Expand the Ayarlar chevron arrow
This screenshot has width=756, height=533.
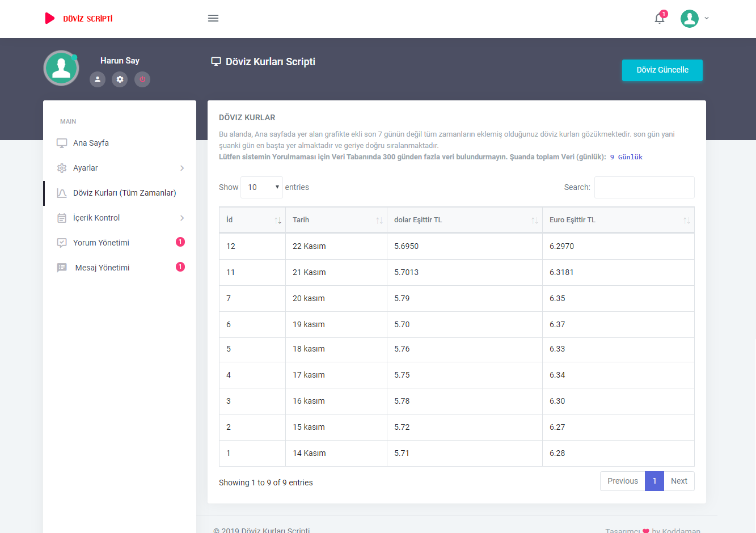[182, 168]
